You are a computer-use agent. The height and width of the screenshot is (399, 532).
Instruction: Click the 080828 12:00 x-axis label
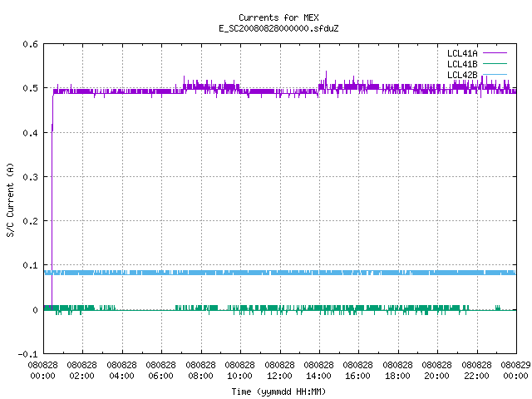(x=280, y=371)
